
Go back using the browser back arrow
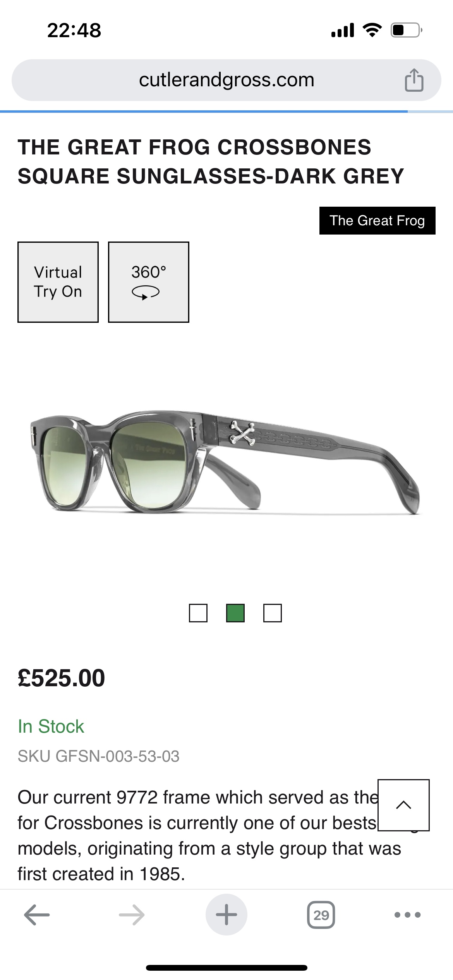37,915
